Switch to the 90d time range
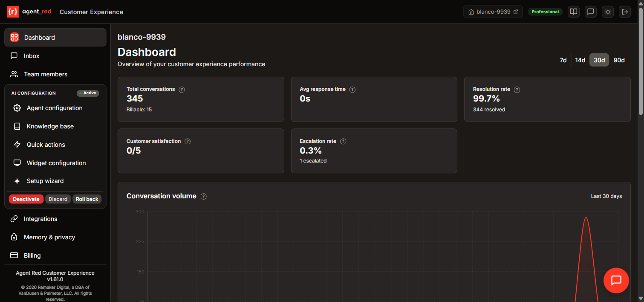 (619, 60)
